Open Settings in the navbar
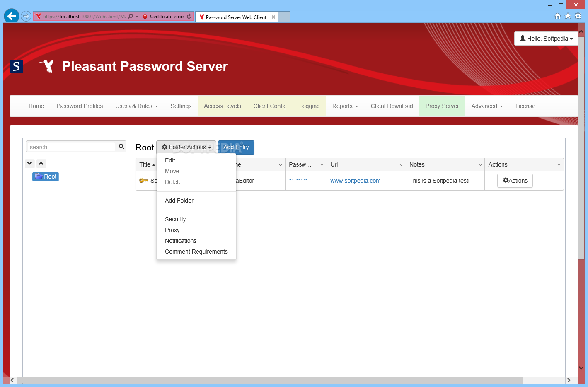 tap(181, 106)
